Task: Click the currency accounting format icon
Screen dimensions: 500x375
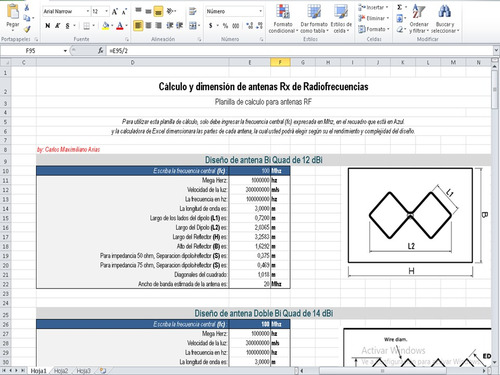Action: 211,25
